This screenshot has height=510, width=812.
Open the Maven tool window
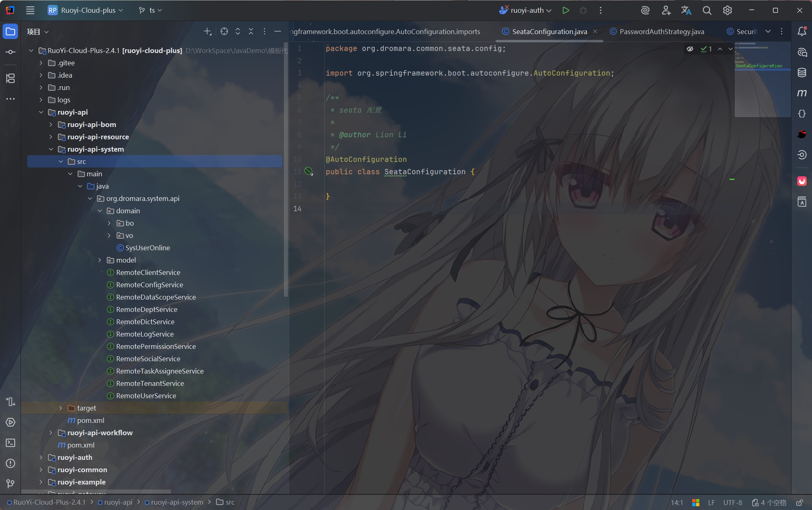pos(802,93)
